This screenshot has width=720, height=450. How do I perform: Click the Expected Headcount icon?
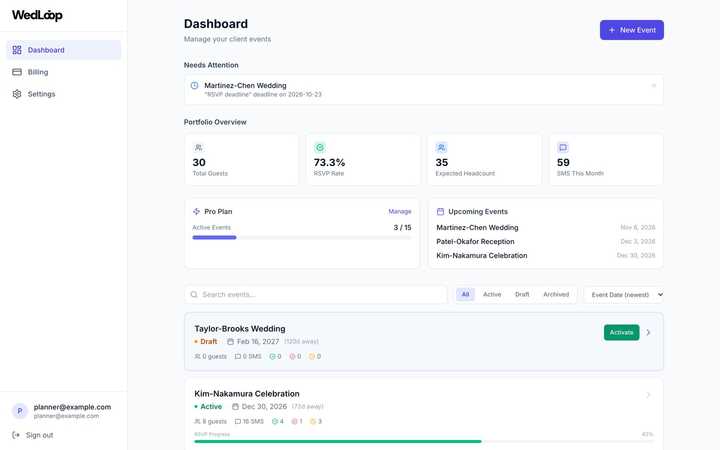point(441,147)
